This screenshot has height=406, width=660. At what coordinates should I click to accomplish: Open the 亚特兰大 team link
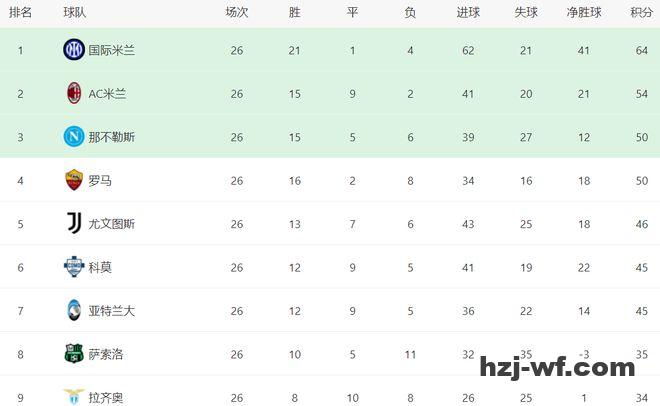coord(111,311)
